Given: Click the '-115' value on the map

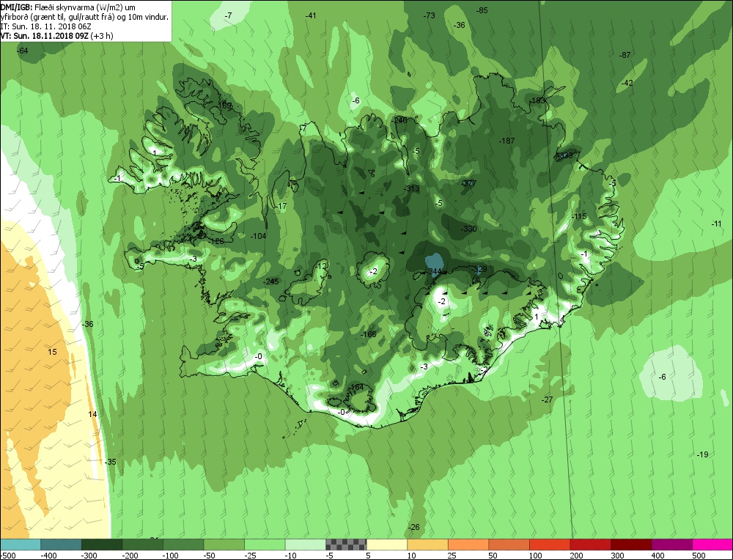Looking at the screenshot, I should pyautogui.click(x=579, y=216).
